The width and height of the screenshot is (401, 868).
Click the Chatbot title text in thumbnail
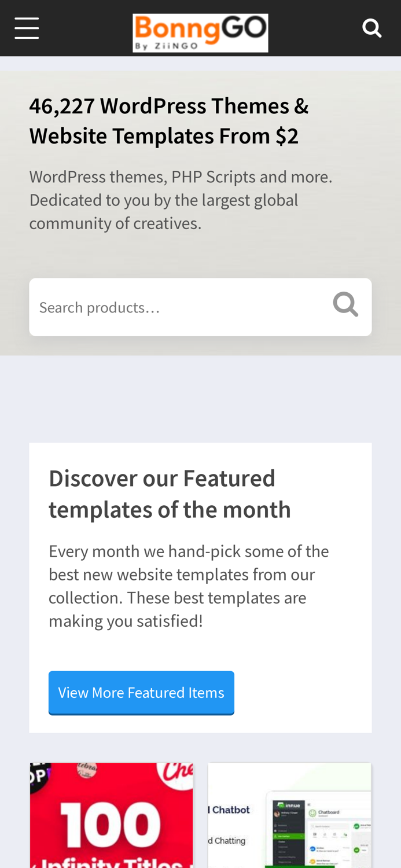pos(230,809)
